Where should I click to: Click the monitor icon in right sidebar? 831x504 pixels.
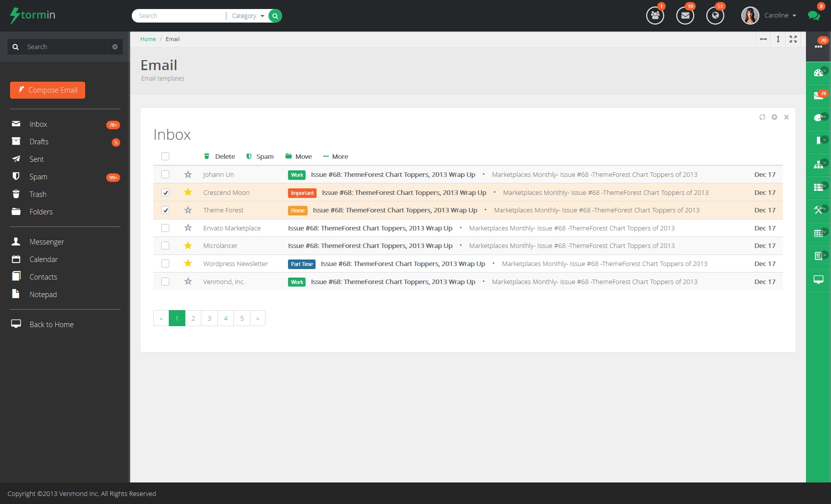pos(818,280)
